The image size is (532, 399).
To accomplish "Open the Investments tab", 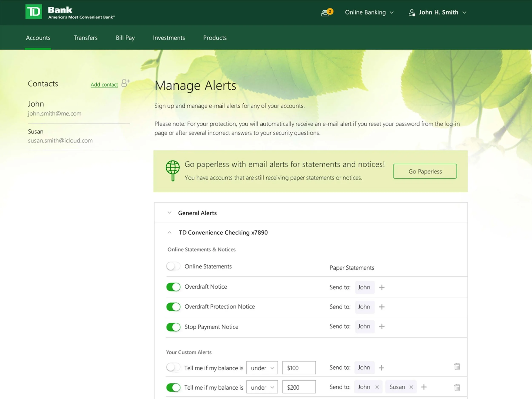I will [x=169, y=38].
